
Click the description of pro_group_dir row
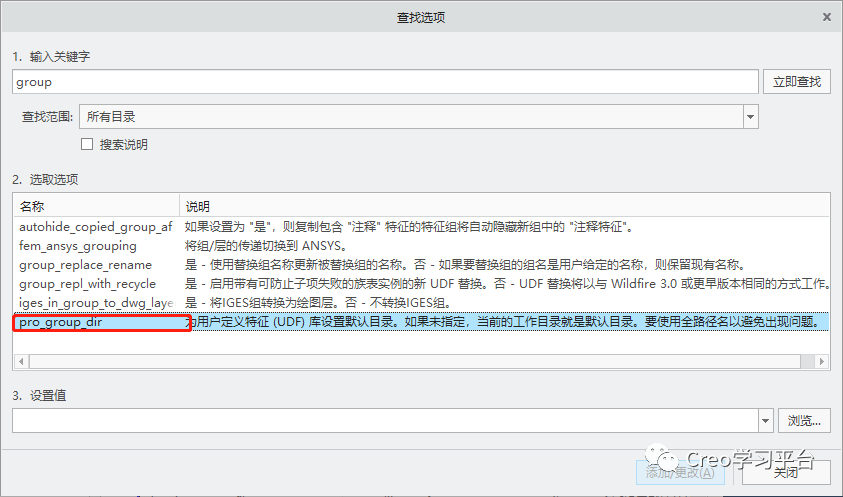click(x=503, y=322)
